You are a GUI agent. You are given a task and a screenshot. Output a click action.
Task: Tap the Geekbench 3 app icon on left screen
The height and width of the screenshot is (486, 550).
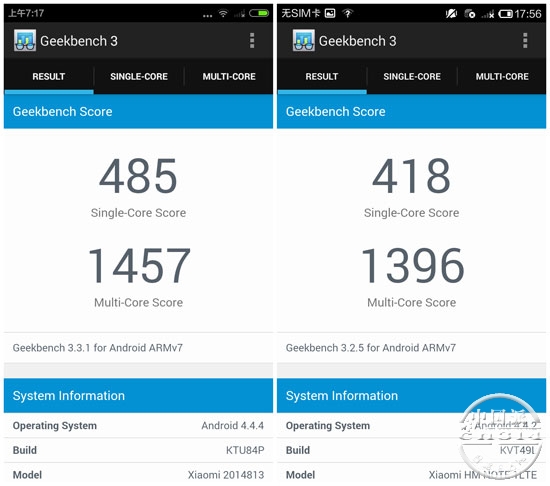click(25, 41)
